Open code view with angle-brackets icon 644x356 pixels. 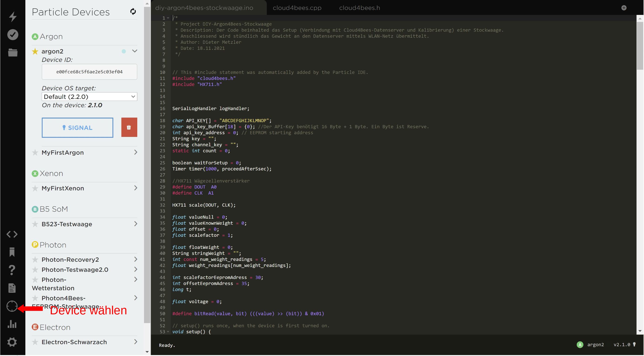[12, 234]
